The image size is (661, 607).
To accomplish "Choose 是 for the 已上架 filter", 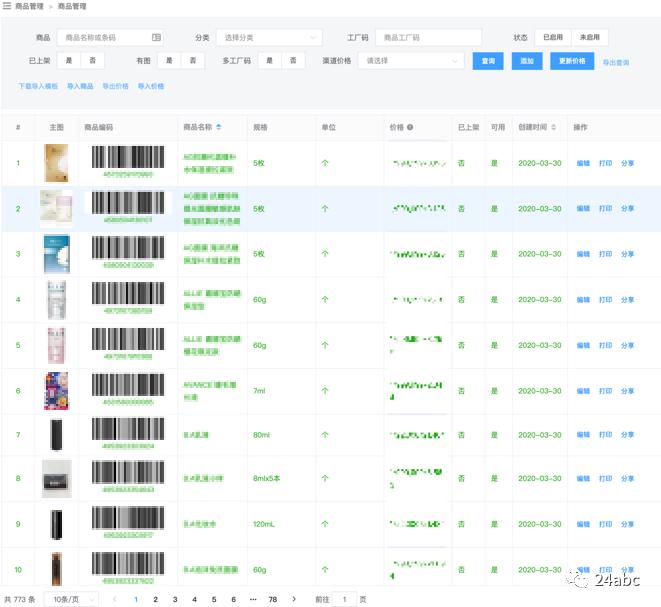I will (x=69, y=61).
